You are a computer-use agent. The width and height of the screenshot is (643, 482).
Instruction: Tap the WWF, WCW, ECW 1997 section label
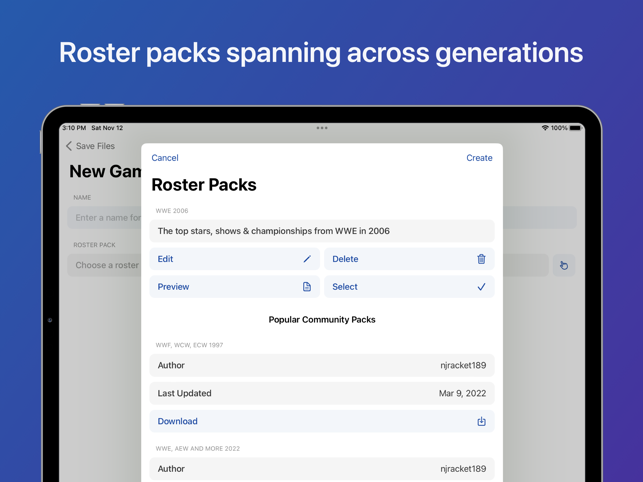(189, 345)
